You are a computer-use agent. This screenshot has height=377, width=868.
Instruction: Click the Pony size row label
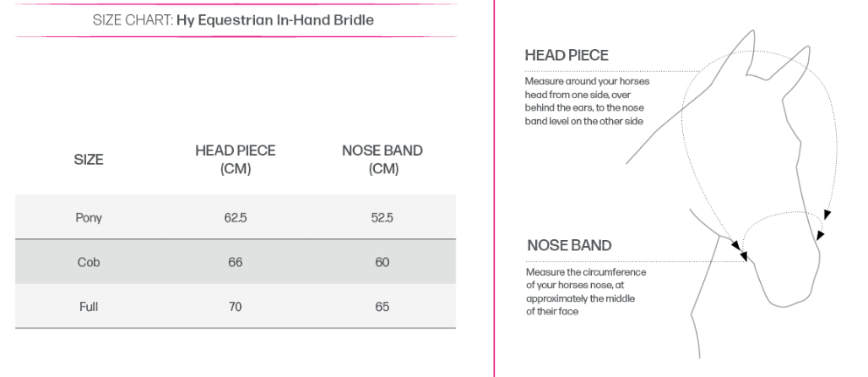(x=89, y=218)
